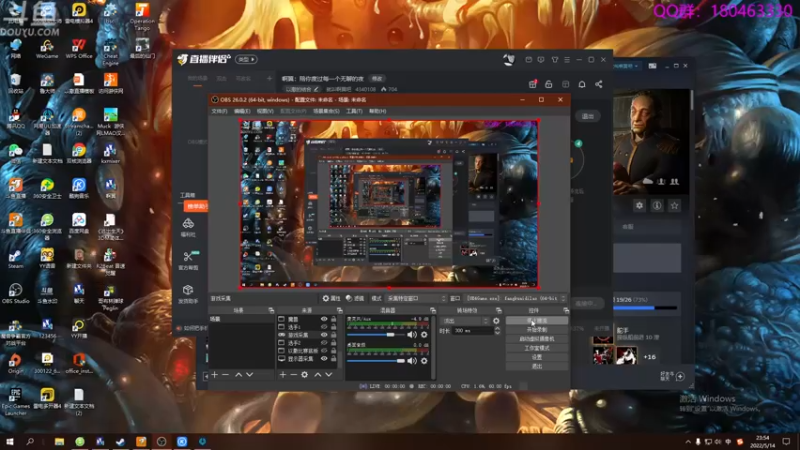The height and width of the screenshot is (450, 800).
Task: Toggle visibility of the first source row
Action: pyautogui.click(x=324, y=319)
